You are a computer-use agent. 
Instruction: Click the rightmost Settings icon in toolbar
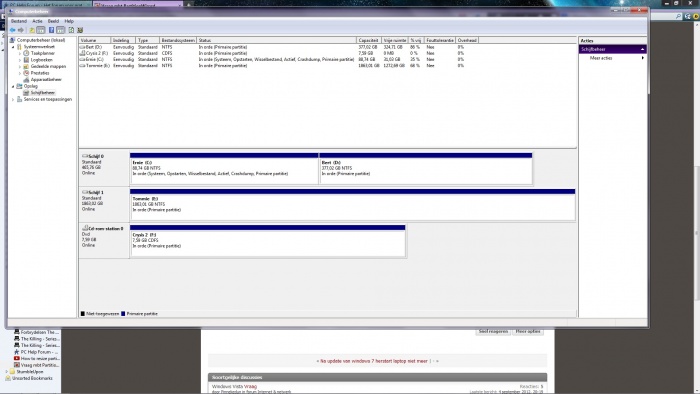(80, 30)
